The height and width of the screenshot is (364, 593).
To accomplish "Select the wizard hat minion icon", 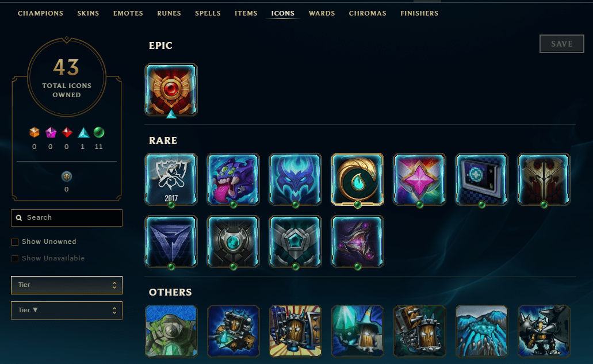I will point(357,331).
